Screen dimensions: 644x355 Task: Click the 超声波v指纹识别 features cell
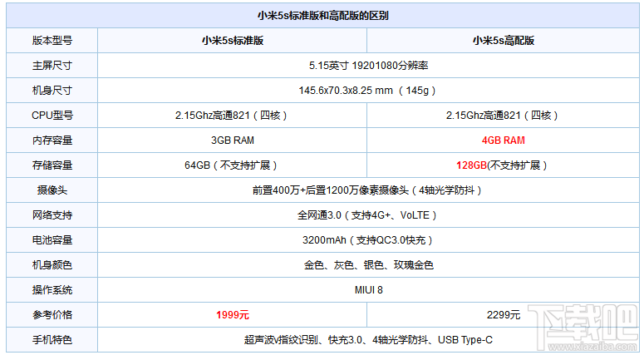point(368,340)
